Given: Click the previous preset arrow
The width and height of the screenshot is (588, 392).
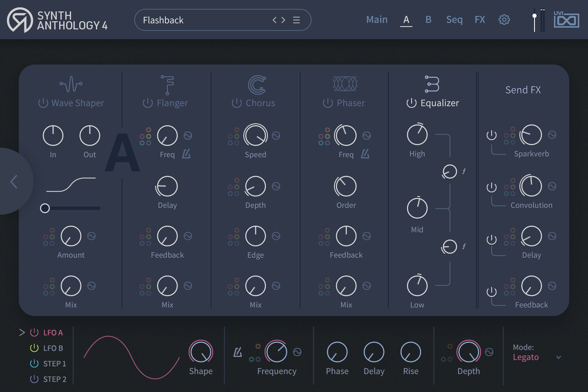Looking at the screenshot, I should pyautogui.click(x=274, y=20).
